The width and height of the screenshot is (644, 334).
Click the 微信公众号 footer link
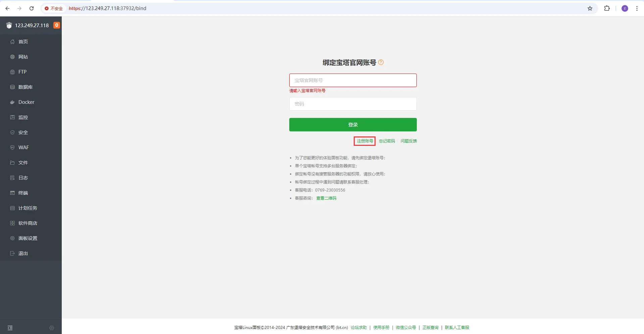406,328
